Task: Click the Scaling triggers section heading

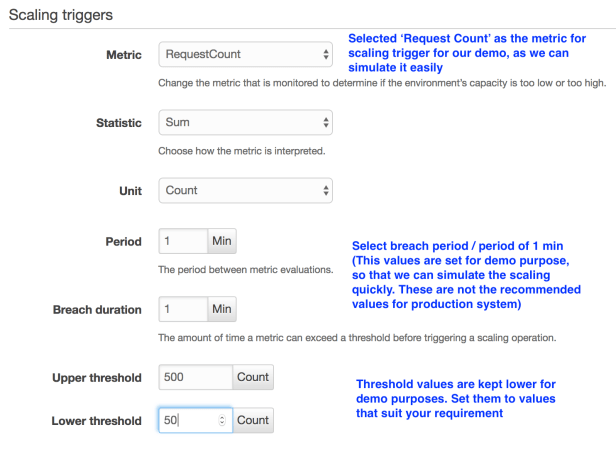Action: [x=60, y=16]
